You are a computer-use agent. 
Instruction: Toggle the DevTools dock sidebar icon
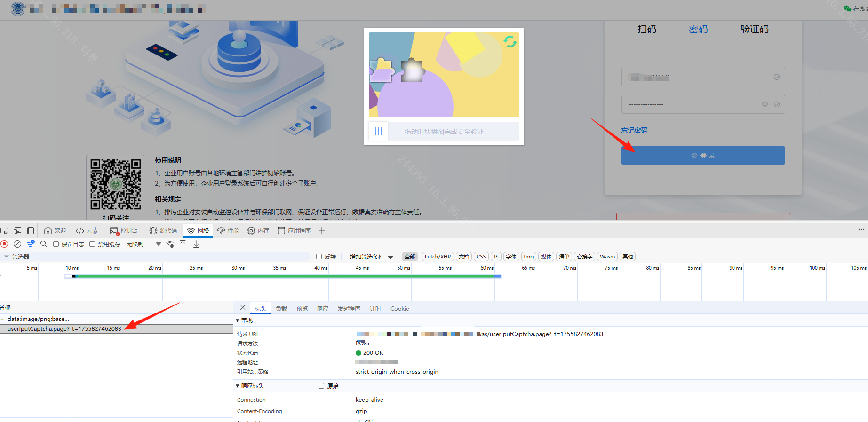click(31, 231)
